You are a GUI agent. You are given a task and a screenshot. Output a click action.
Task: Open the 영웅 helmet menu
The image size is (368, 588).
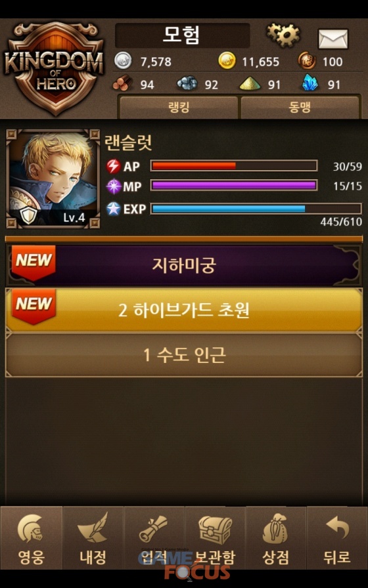click(31, 537)
